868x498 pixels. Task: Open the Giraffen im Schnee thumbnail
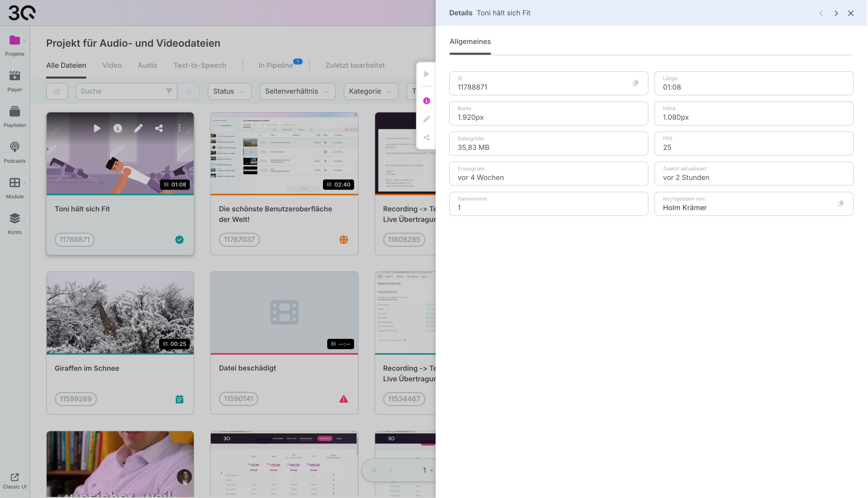tap(120, 312)
